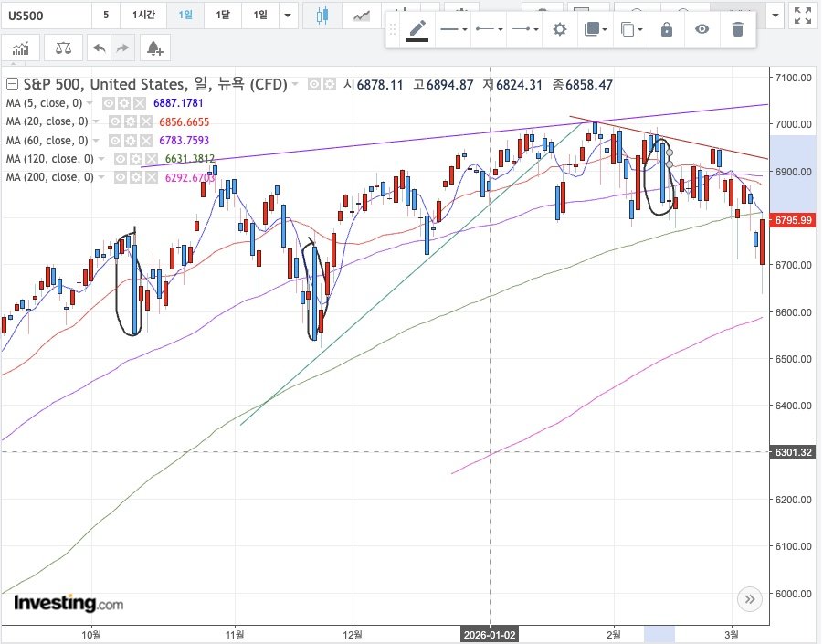Open MA (20, close, 0) settings

coord(131,121)
